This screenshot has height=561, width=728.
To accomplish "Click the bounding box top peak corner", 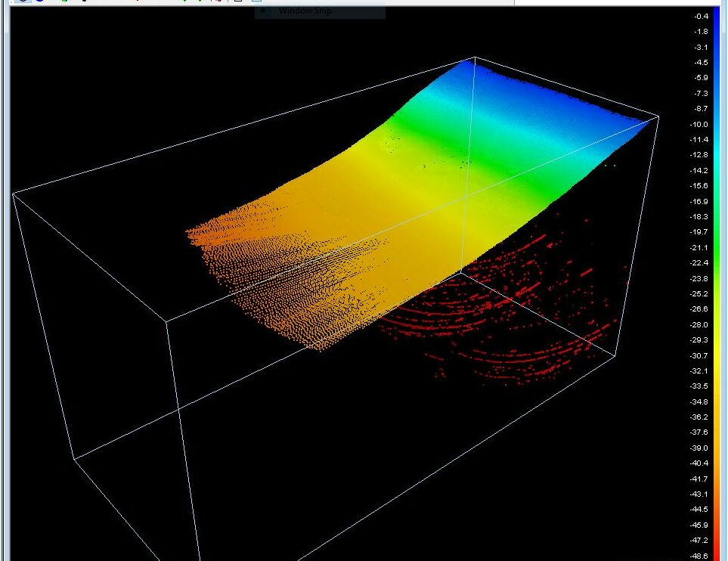I will [475, 57].
